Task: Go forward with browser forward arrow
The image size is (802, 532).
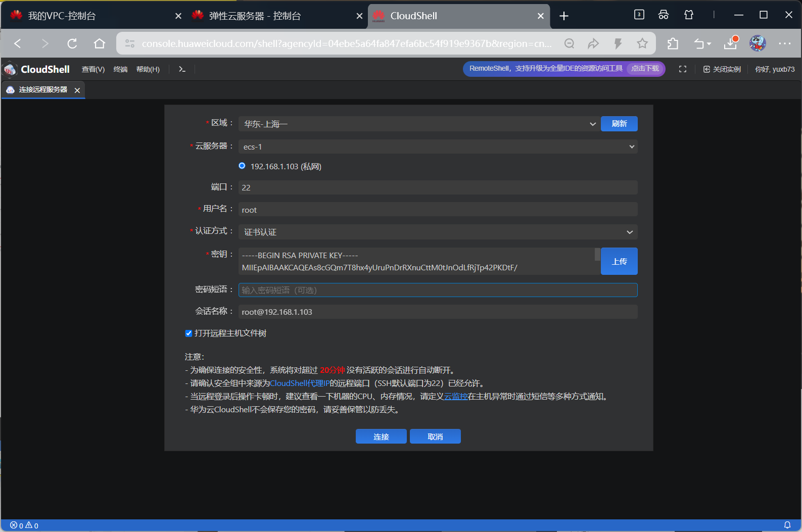Action: click(45, 43)
